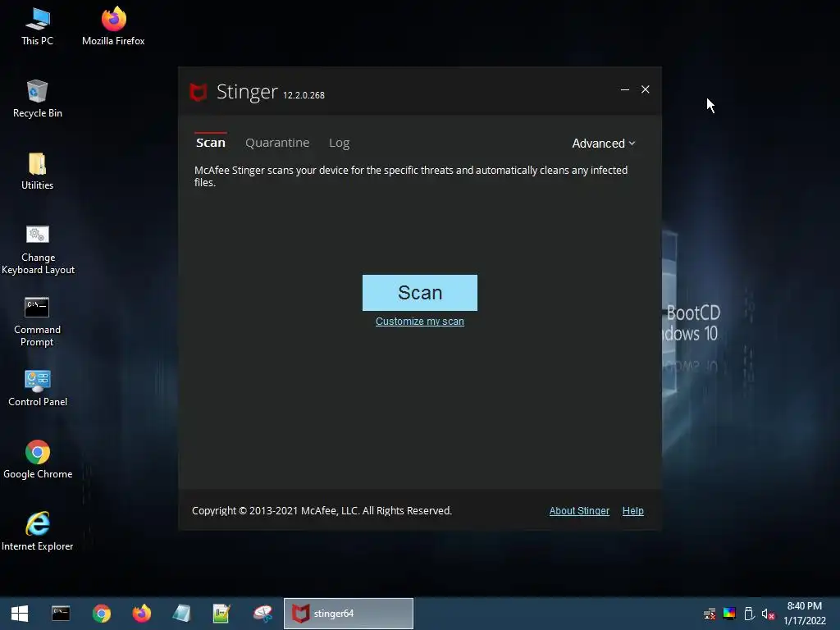Click the green notepad-with-pencil taskbar icon
This screenshot has width=840, height=630.
[x=221, y=614]
